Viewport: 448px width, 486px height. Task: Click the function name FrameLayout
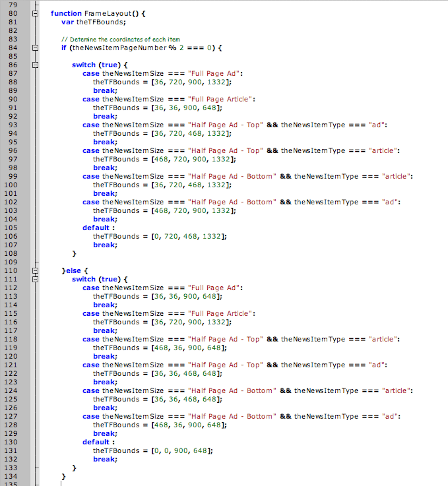coord(108,14)
